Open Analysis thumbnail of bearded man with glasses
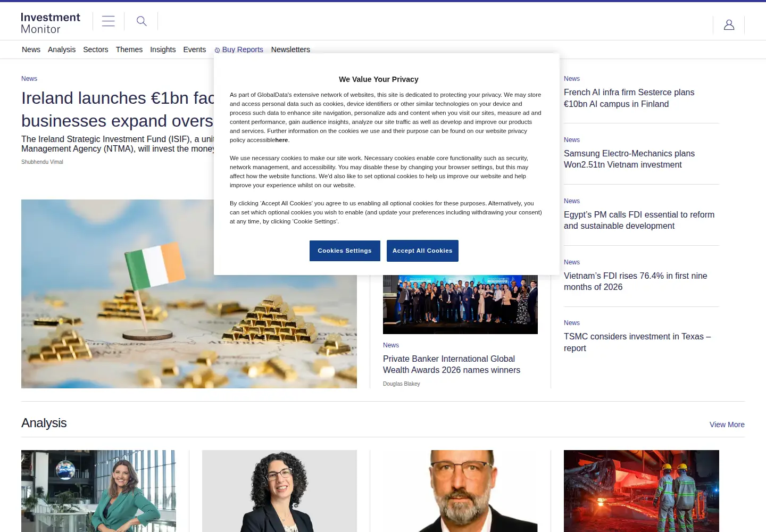 pyautogui.click(x=460, y=491)
